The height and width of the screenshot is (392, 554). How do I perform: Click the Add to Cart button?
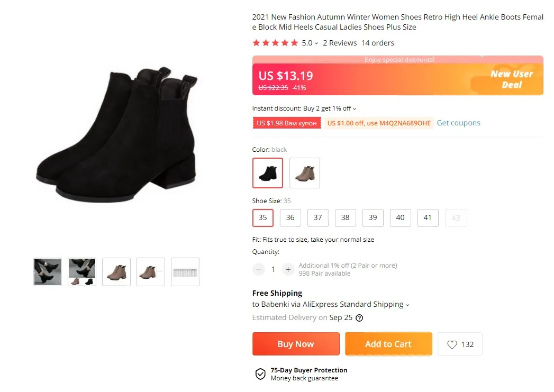point(388,344)
